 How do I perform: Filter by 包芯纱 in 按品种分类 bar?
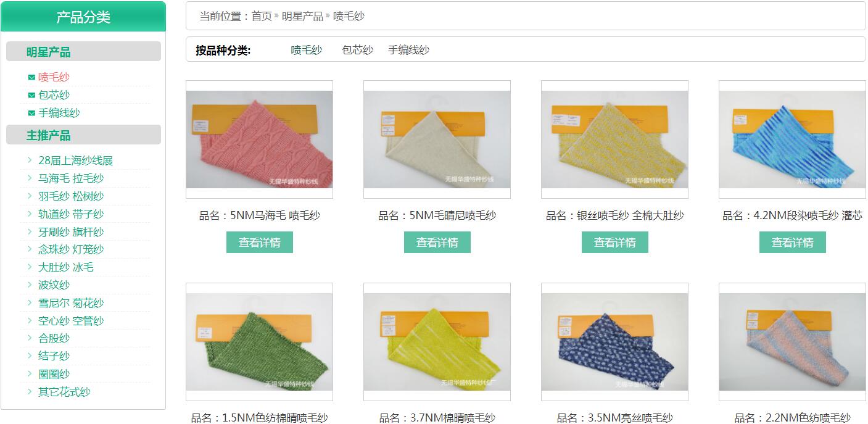tap(358, 50)
